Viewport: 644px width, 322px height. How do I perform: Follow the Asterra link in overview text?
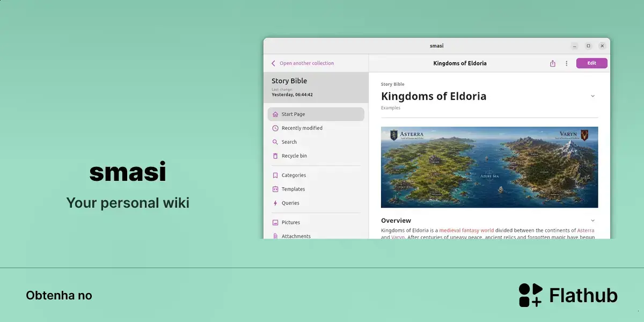(586, 230)
